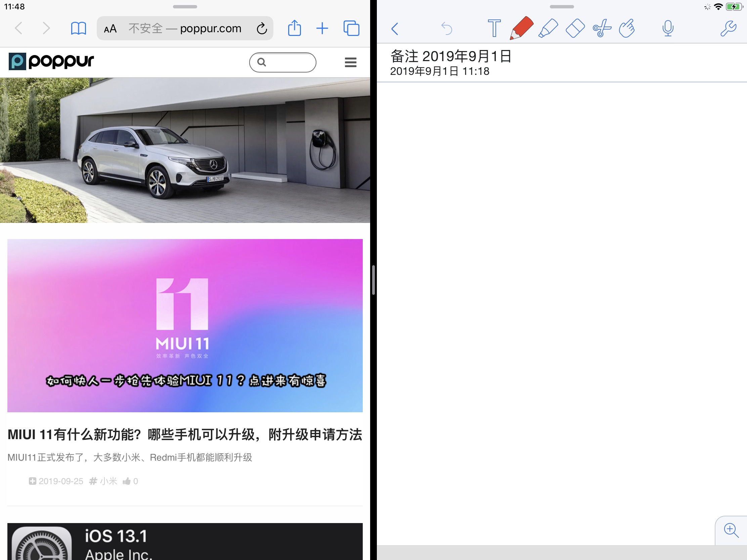Tap the note timestamp 2019年9月1日 11:18

(x=440, y=71)
